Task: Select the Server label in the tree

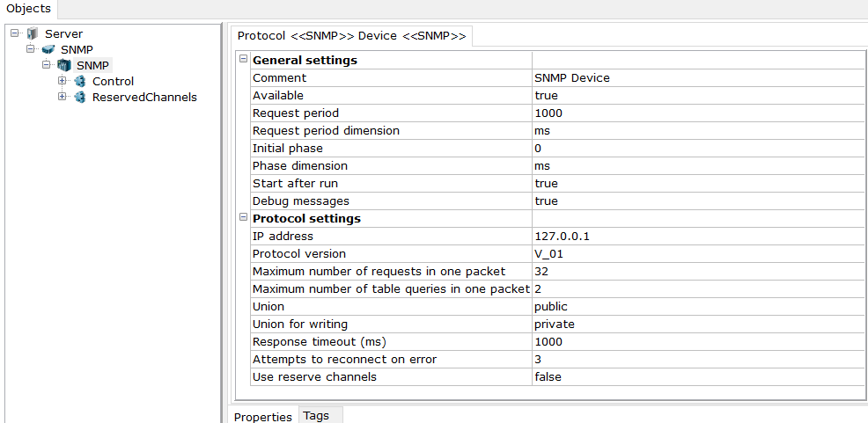Action: [x=64, y=33]
